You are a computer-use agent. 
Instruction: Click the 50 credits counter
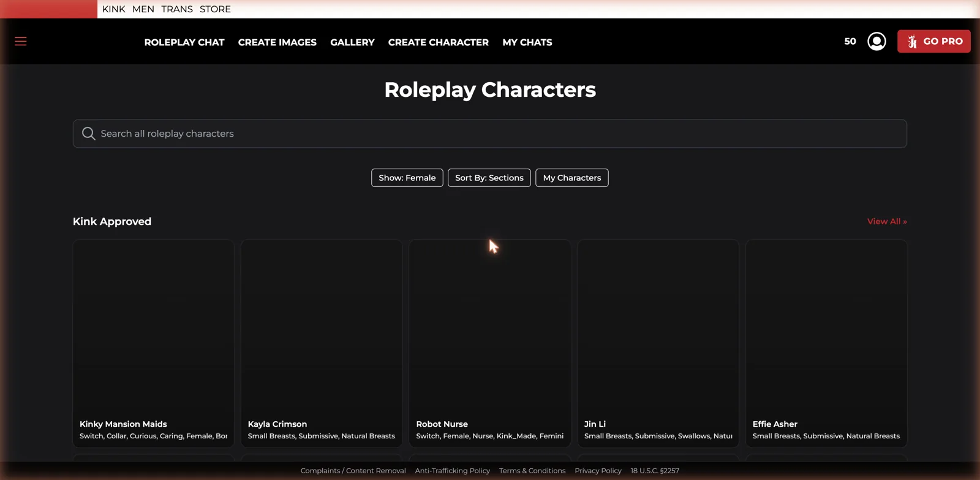tap(850, 41)
